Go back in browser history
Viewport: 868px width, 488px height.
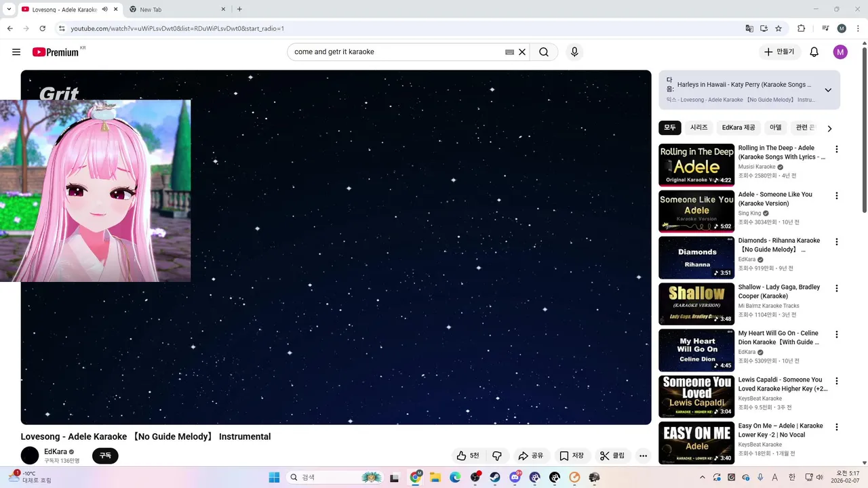[x=9, y=28]
